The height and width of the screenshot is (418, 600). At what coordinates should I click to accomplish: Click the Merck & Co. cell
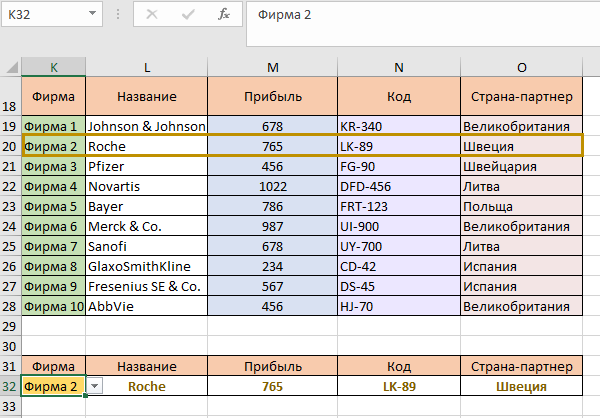click(147, 226)
